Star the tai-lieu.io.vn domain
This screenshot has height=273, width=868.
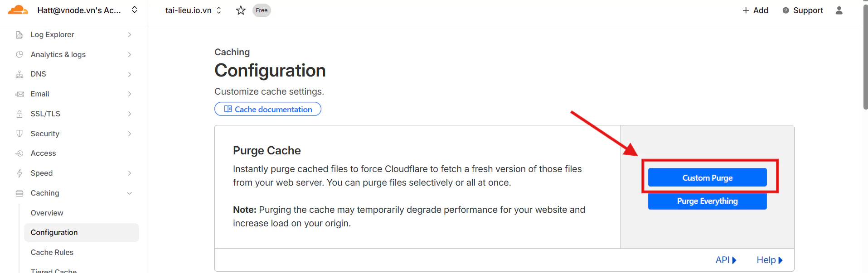(241, 10)
